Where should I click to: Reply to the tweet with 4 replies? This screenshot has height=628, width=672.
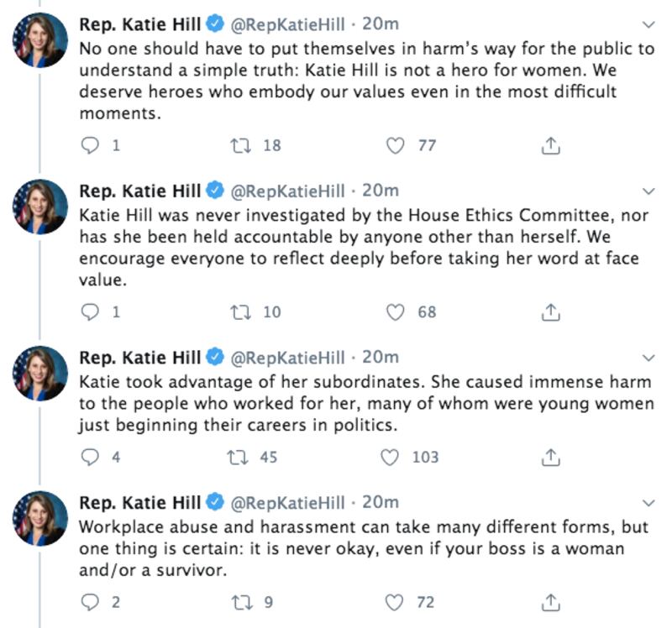point(90,458)
